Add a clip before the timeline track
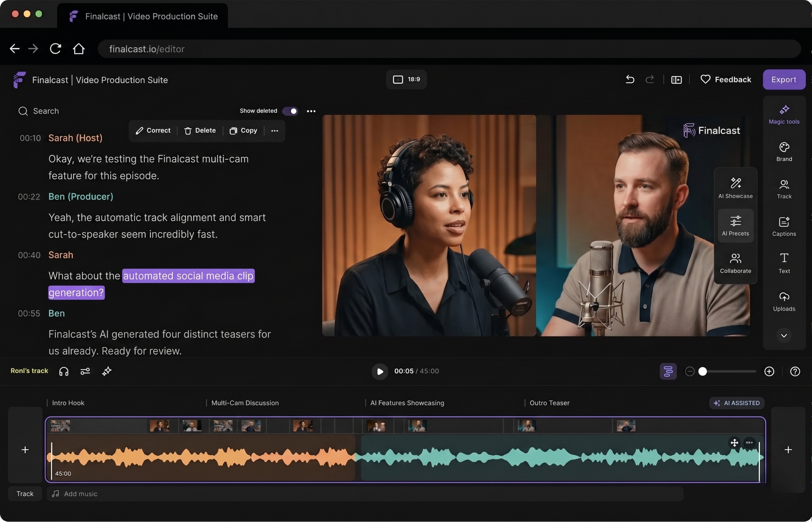Viewport: 812px width, 522px height. click(25, 450)
